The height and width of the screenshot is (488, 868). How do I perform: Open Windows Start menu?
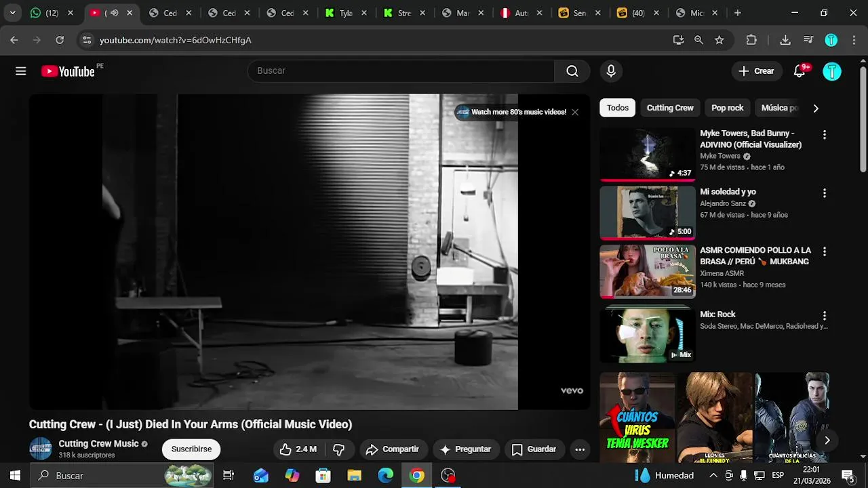pos(15,475)
